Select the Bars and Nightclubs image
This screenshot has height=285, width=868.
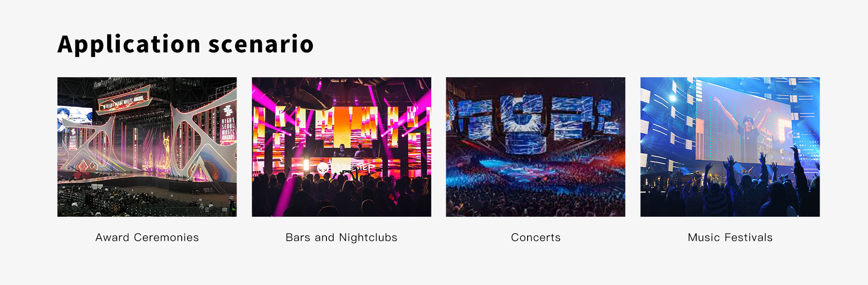coord(341,147)
